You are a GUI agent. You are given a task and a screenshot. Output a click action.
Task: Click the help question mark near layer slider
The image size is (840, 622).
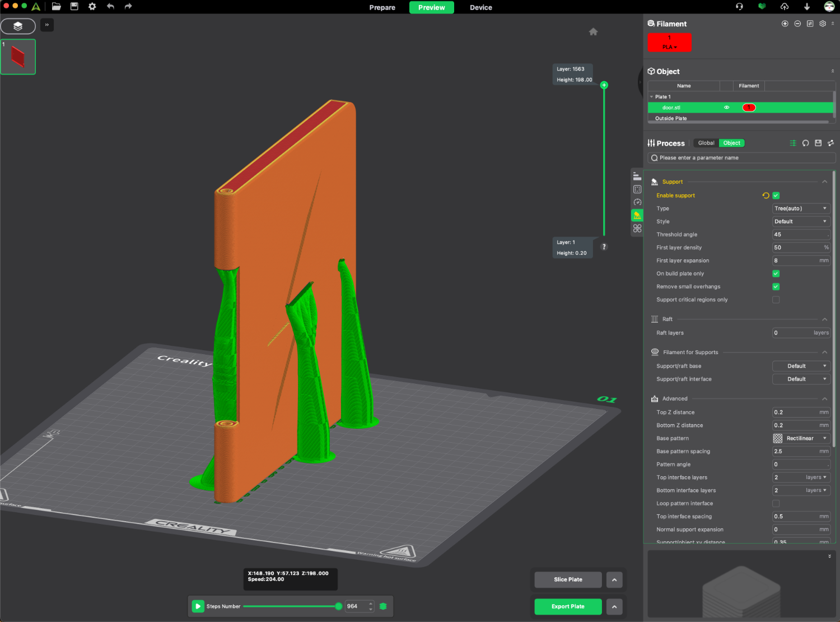click(x=604, y=247)
